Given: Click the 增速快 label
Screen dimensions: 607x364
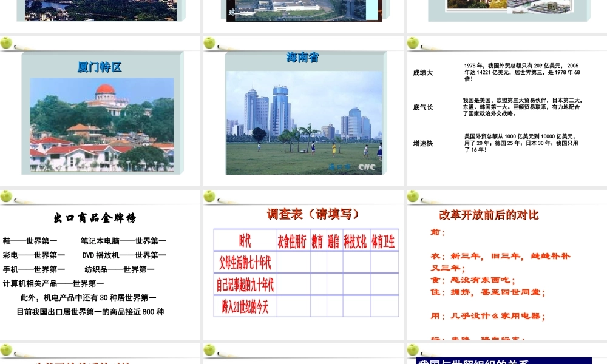Looking at the screenshot, I should click(x=422, y=144).
